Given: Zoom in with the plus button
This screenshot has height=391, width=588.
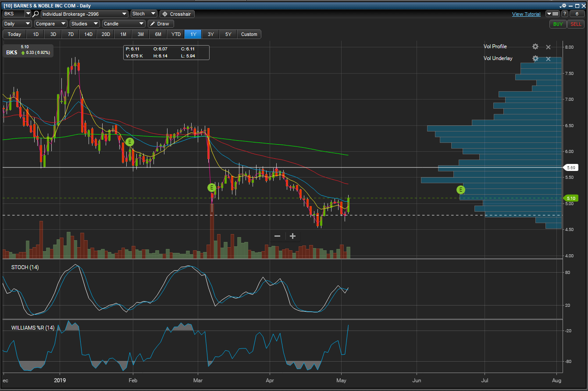Looking at the screenshot, I should [x=292, y=236].
